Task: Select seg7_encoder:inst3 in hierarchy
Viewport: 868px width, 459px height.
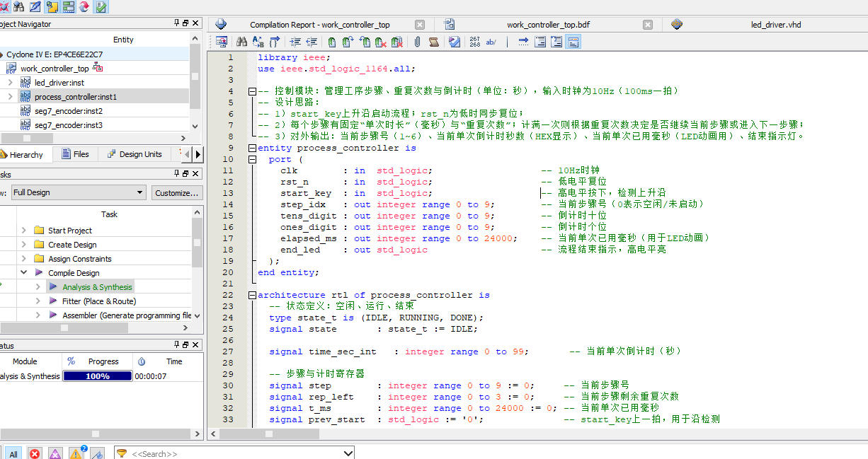Action: [x=68, y=125]
